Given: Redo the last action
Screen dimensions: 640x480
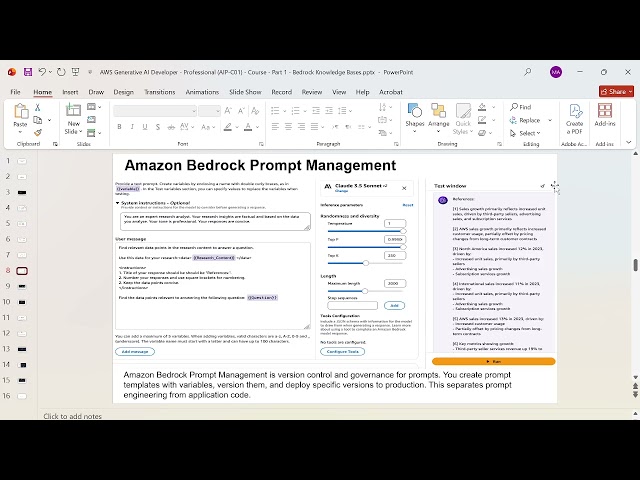Looking at the screenshot, I should click(61, 72).
